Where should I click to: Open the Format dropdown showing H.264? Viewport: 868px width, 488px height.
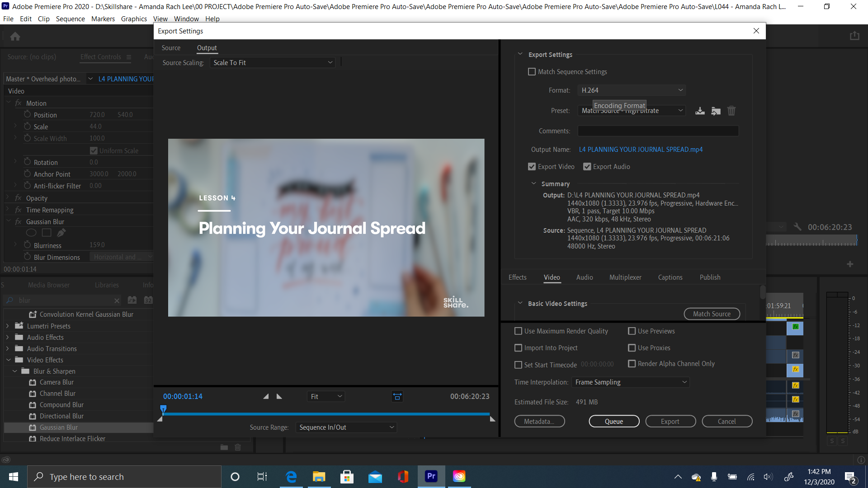631,90
